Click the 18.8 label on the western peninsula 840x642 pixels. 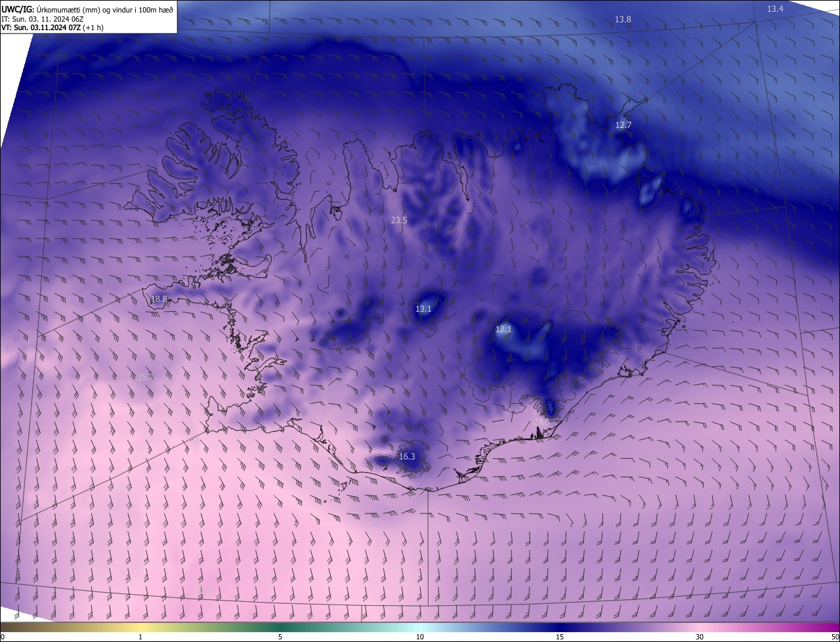point(159,299)
